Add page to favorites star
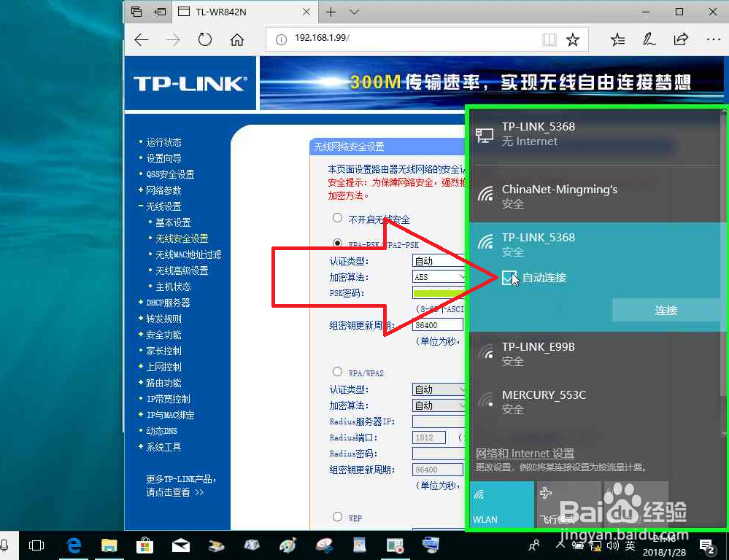The image size is (729, 560). coord(573,40)
